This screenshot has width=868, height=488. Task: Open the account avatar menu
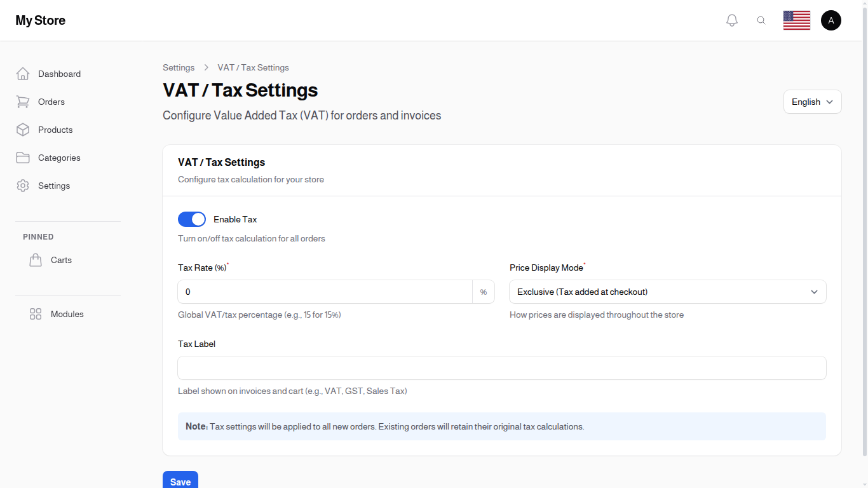coord(831,20)
